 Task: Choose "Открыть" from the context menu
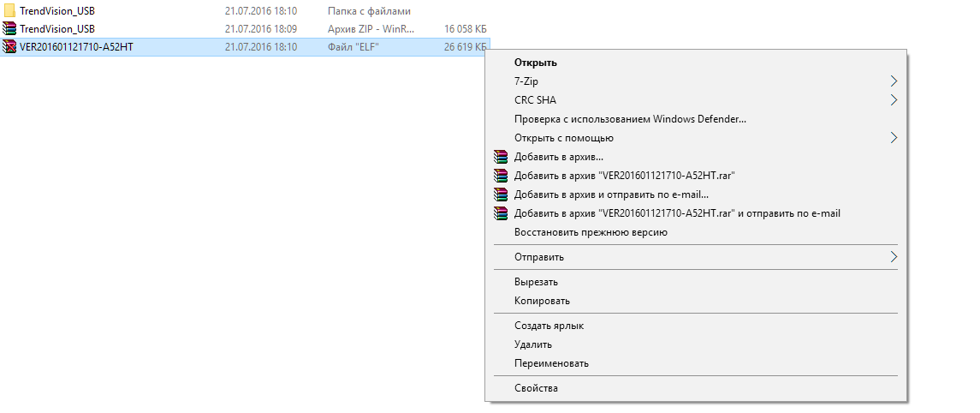(536, 63)
